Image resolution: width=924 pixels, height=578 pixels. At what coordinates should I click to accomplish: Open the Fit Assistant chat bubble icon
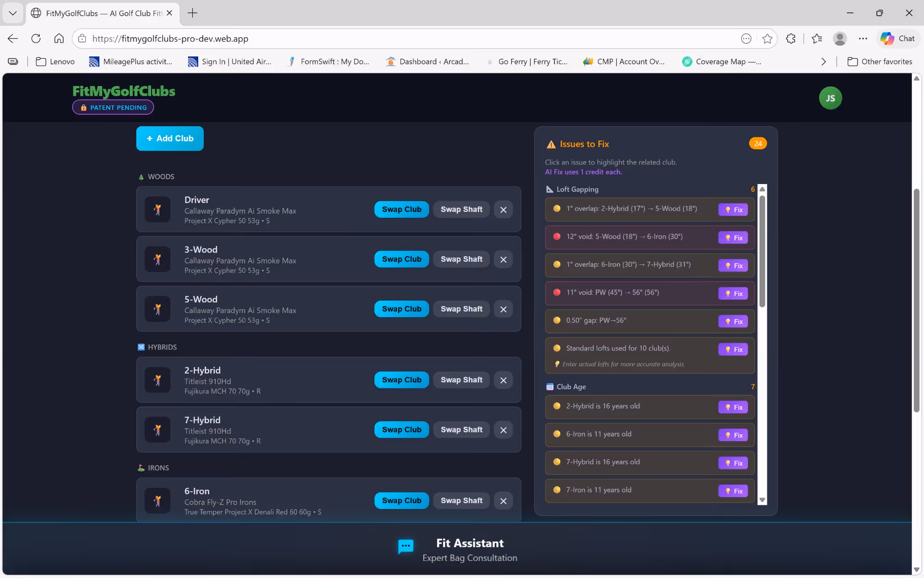point(405,547)
